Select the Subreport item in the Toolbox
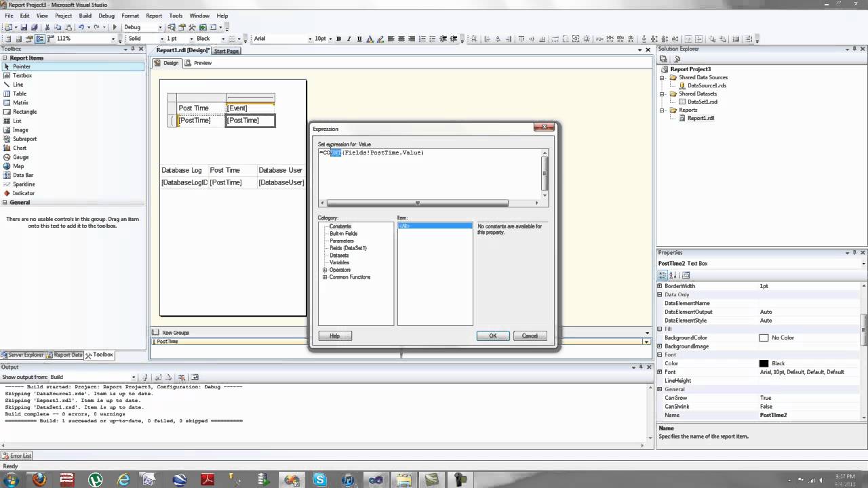The image size is (868, 488). click(x=24, y=139)
